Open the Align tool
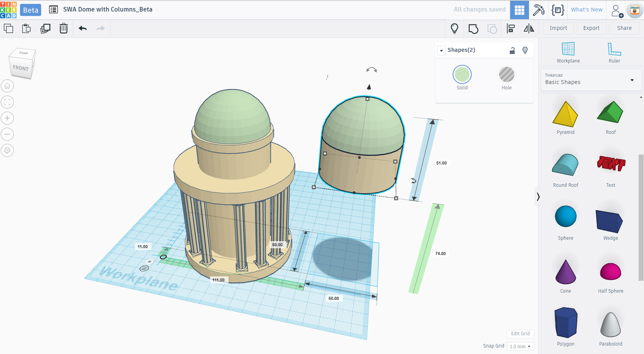The image size is (644, 354). tap(511, 28)
